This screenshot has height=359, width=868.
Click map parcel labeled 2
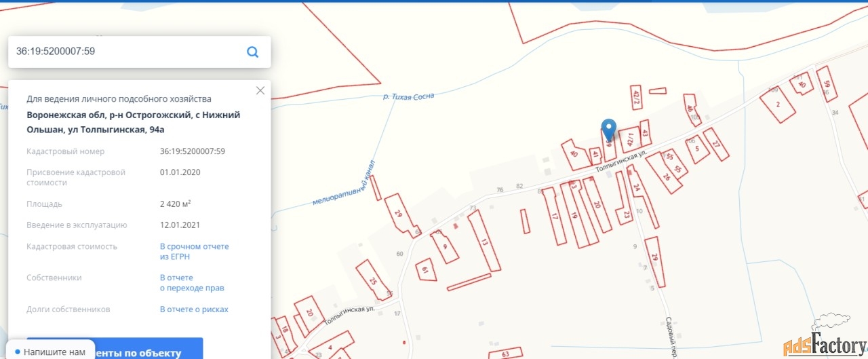coord(777,105)
